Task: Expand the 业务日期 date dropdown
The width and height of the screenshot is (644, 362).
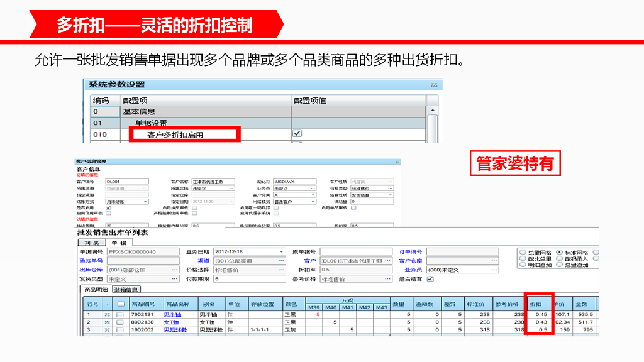Action: click(x=282, y=252)
